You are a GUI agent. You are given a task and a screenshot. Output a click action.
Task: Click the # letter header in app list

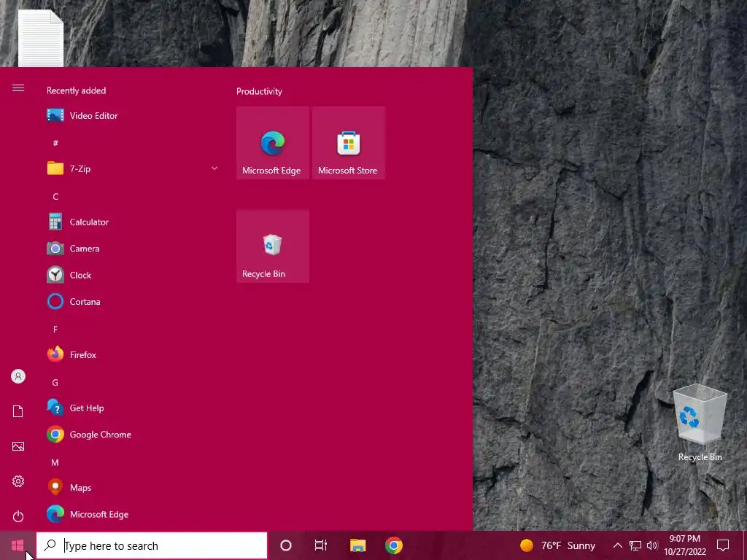(x=55, y=143)
